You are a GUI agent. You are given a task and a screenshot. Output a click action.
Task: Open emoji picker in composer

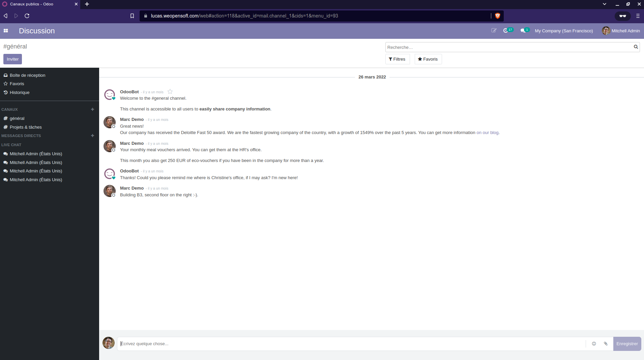click(x=594, y=344)
